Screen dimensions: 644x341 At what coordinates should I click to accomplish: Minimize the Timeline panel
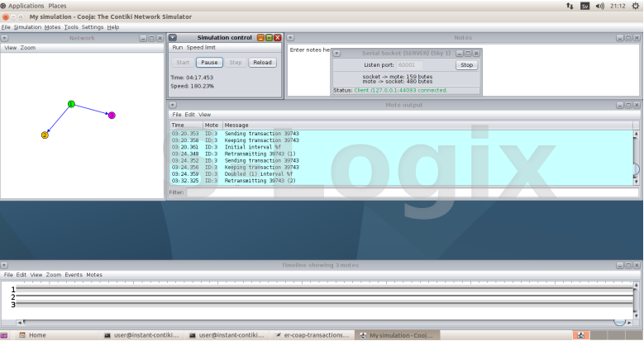[620, 266]
